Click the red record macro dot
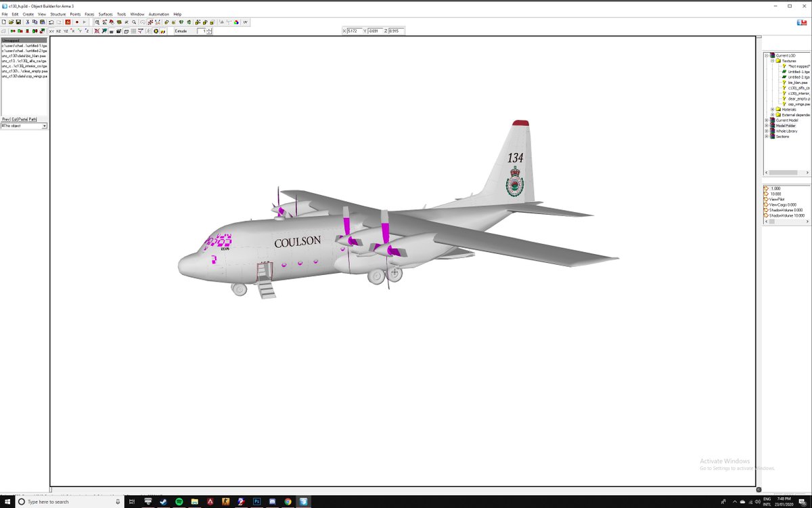 pos(77,22)
